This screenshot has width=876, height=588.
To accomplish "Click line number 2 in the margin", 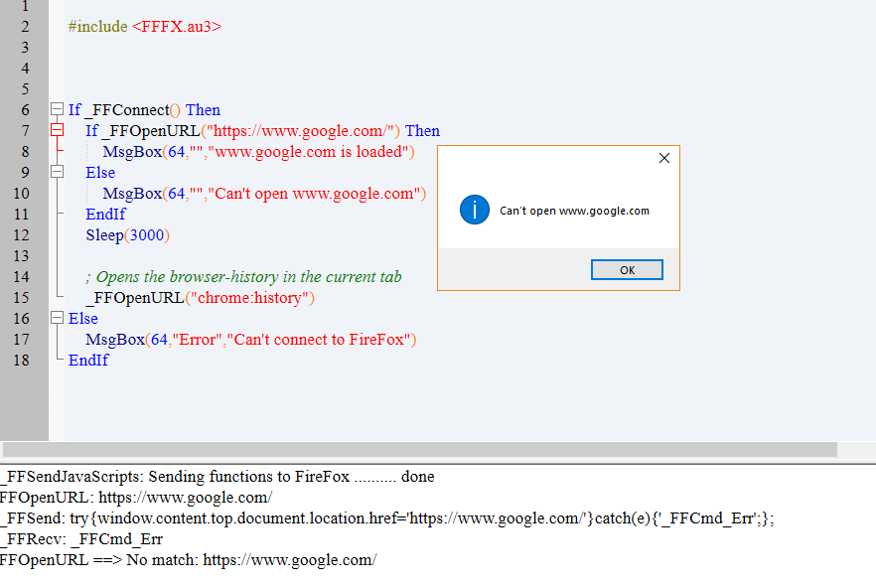I will pos(25,26).
